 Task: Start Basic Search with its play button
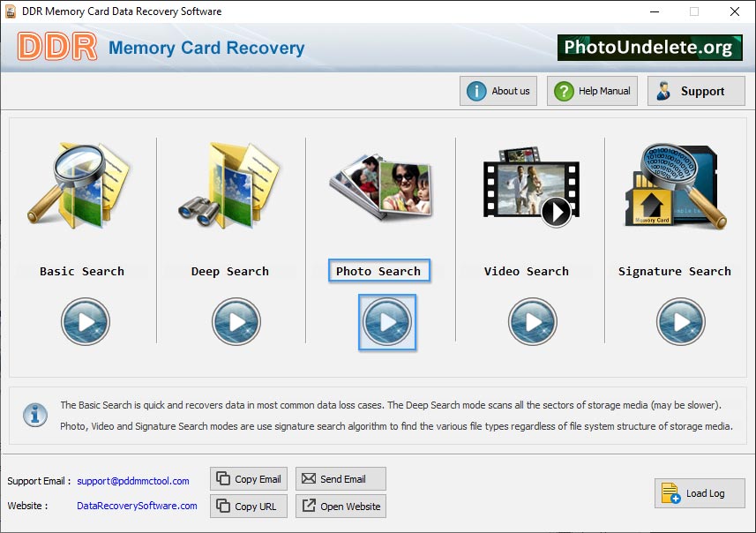86,322
